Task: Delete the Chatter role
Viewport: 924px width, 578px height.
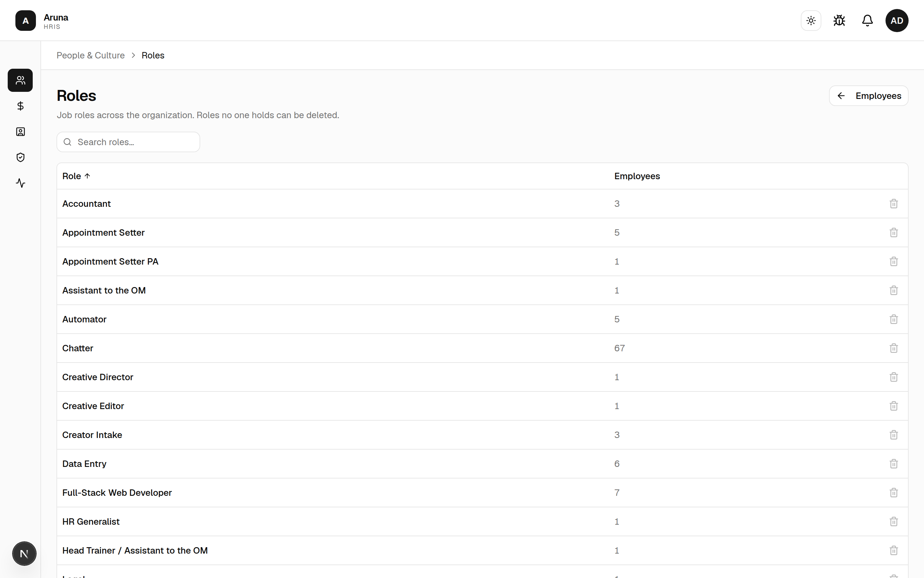Action: (894, 348)
